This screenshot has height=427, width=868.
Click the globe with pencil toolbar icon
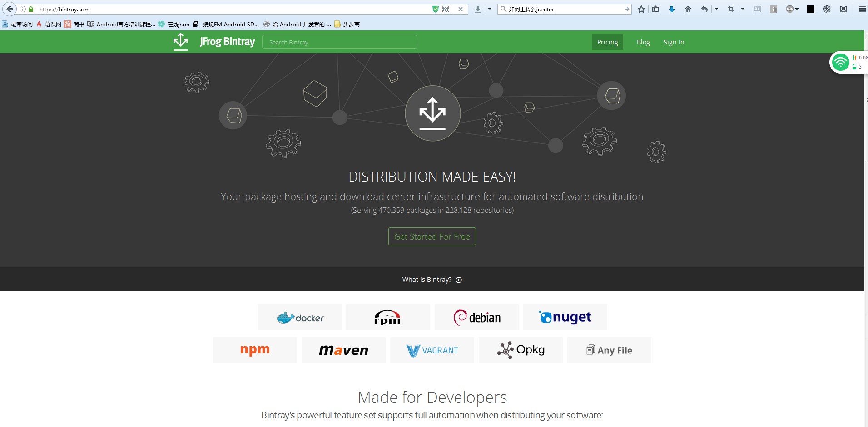pyautogui.click(x=827, y=9)
